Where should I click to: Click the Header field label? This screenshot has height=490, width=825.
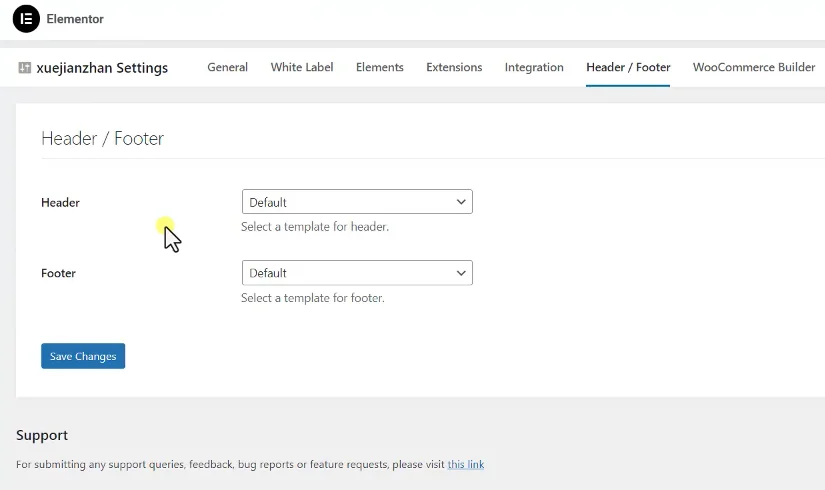click(60, 203)
